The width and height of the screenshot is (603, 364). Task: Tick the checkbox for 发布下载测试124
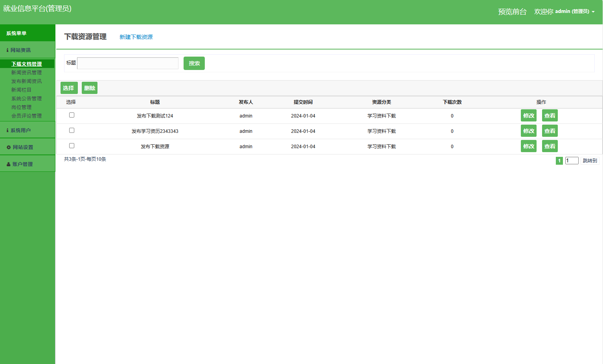72,115
